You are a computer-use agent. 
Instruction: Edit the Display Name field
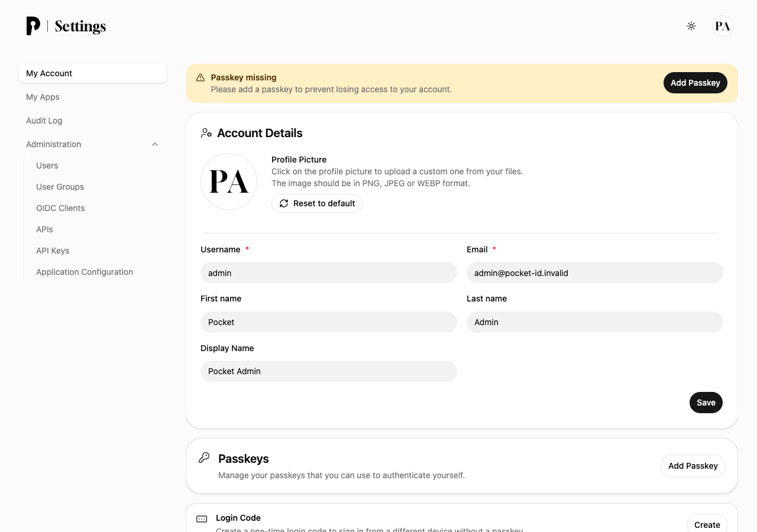coord(329,371)
